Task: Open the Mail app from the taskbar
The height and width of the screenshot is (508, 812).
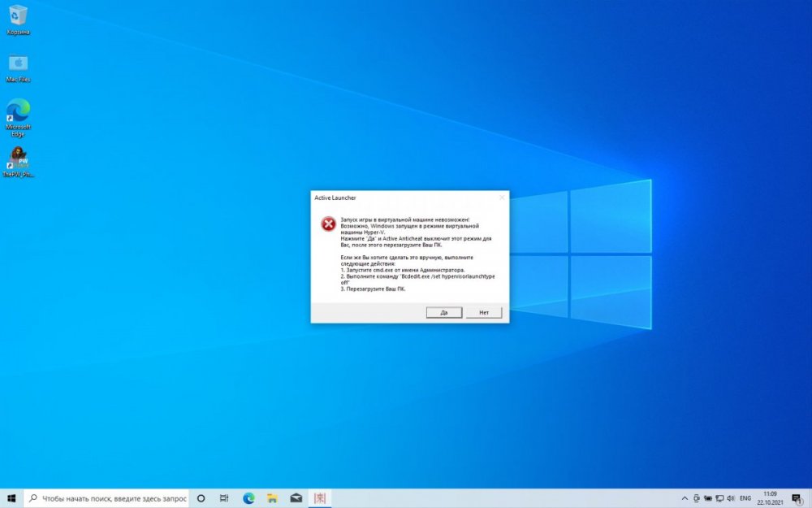Action: (x=296, y=498)
